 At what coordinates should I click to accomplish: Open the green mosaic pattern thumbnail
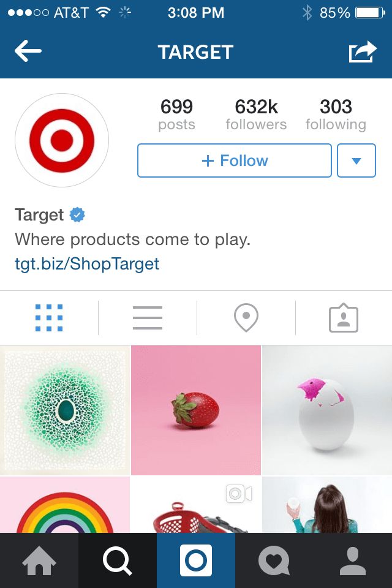[x=65, y=410]
